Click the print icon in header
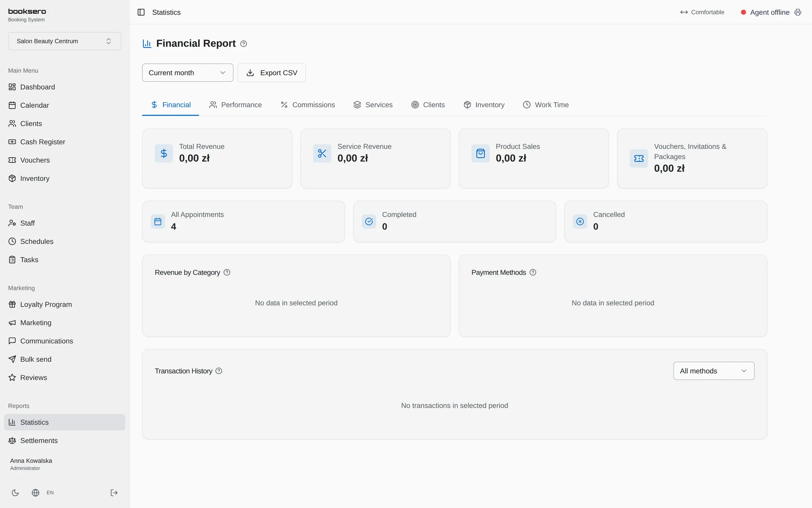812x508 pixels. (x=798, y=12)
